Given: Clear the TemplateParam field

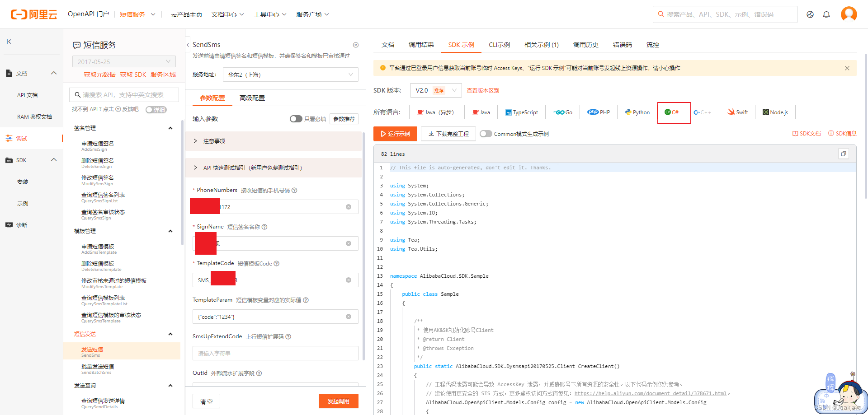Looking at the screenshot, I should pos(349,317).
